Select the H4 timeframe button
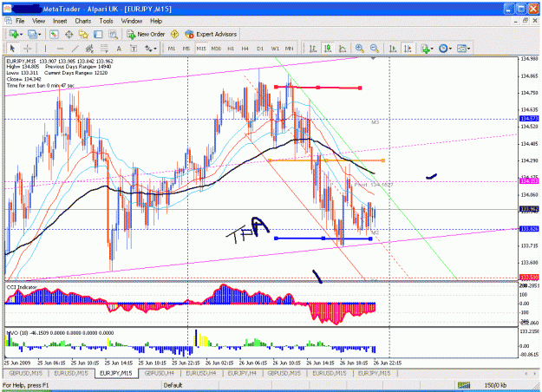The width and height of the screenshot is (542, 392). coord(245,49)
